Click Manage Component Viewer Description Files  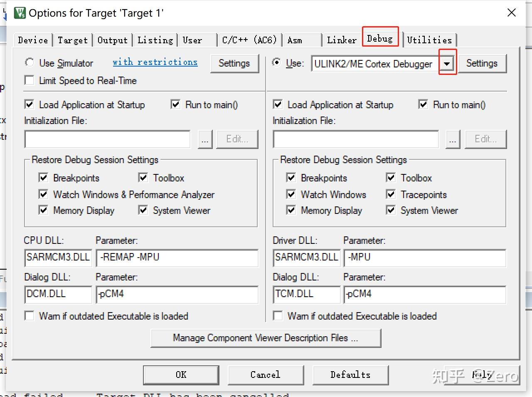coord(266,337)
